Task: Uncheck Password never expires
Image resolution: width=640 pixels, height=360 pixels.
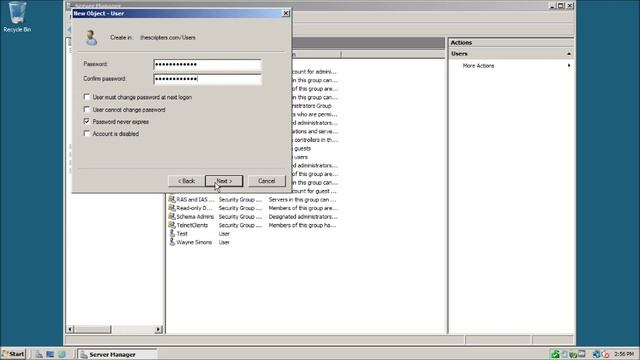Action: [x=87, y=121]
